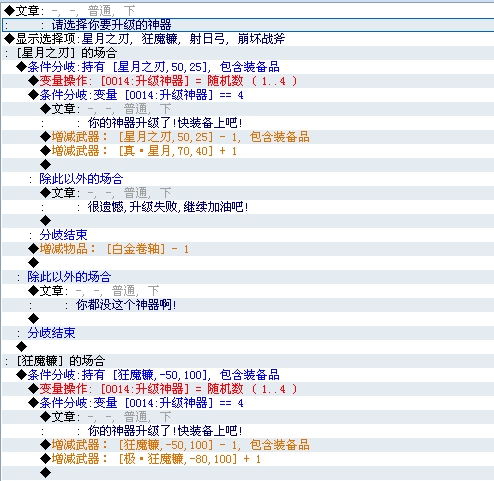This screenshot has width=494, height=481.
Task: Select 增减武器 [星月之刃,50,25] - 1 row
Action: tap(248, 137)
